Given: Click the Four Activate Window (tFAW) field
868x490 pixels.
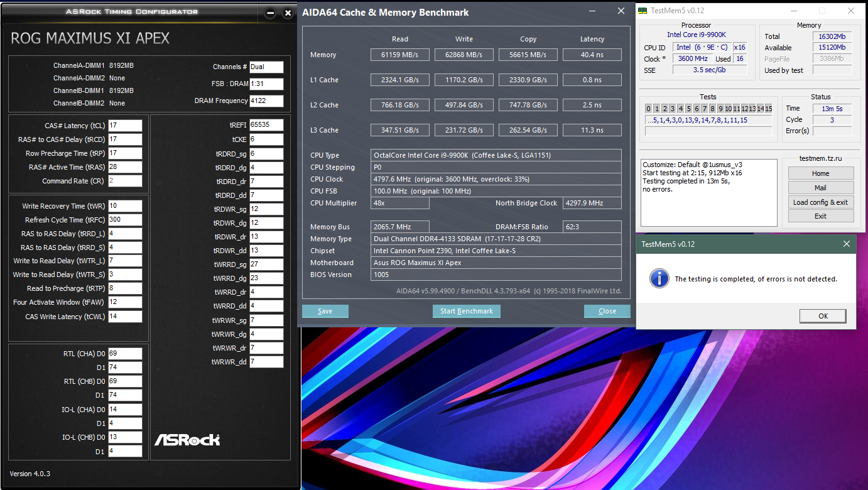Looking at the screenshot, I should [x=125, y=302].
